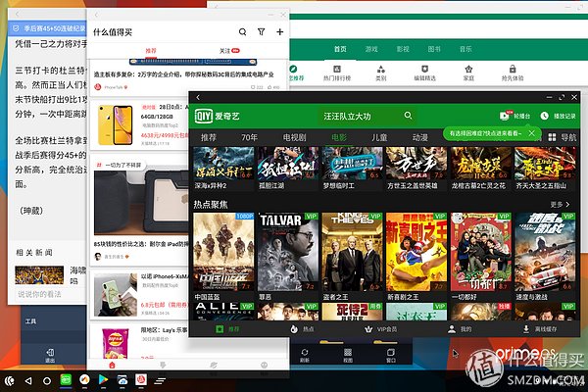Image resolution: width=588 pixels, height=392 pixels.
Task: Open 我的 profile in iQIYI bottom bar
Action: (x=460, y=329)
